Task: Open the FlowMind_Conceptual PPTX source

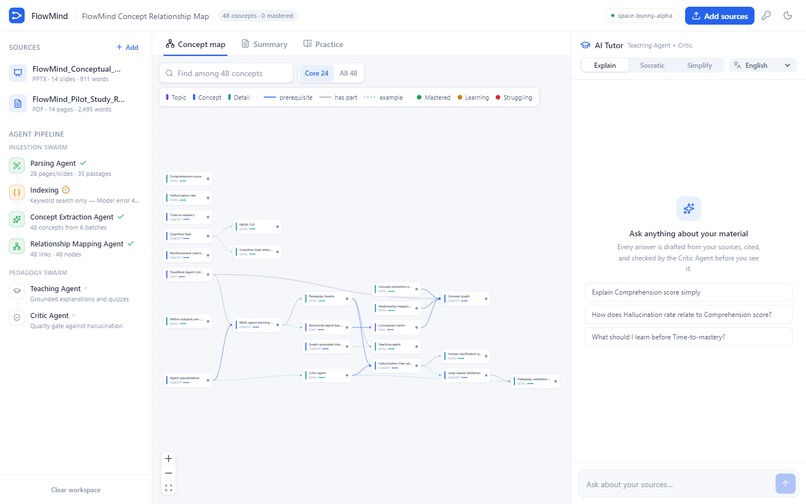Action: pos(75,73)
